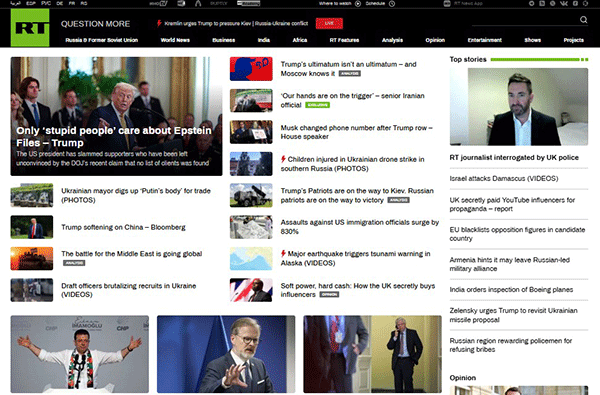Click the Patriot launcher truck thumbnail
This screenshot has width=600, height=395.
[x=251, y=195]
